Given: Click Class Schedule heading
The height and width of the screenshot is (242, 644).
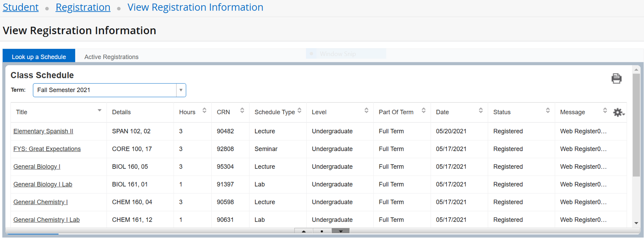Looking at the screenshot, I should (x=42, y=75).
